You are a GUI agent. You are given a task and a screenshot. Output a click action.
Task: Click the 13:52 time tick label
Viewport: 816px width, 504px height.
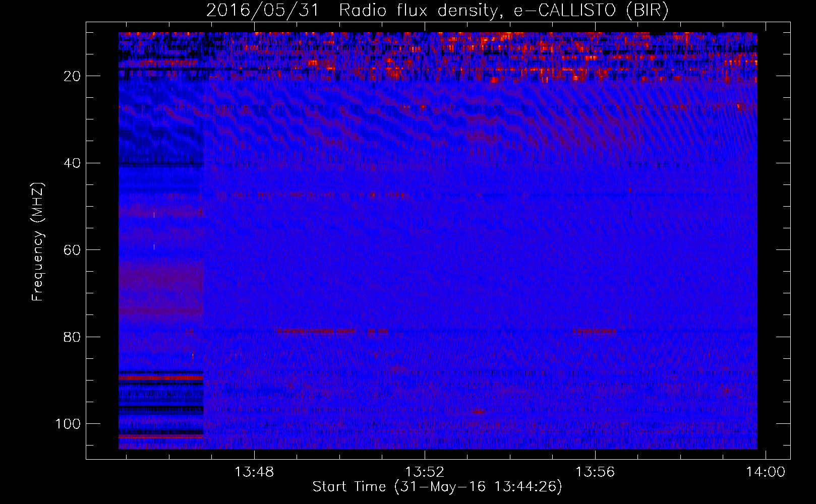click(425, 472)
